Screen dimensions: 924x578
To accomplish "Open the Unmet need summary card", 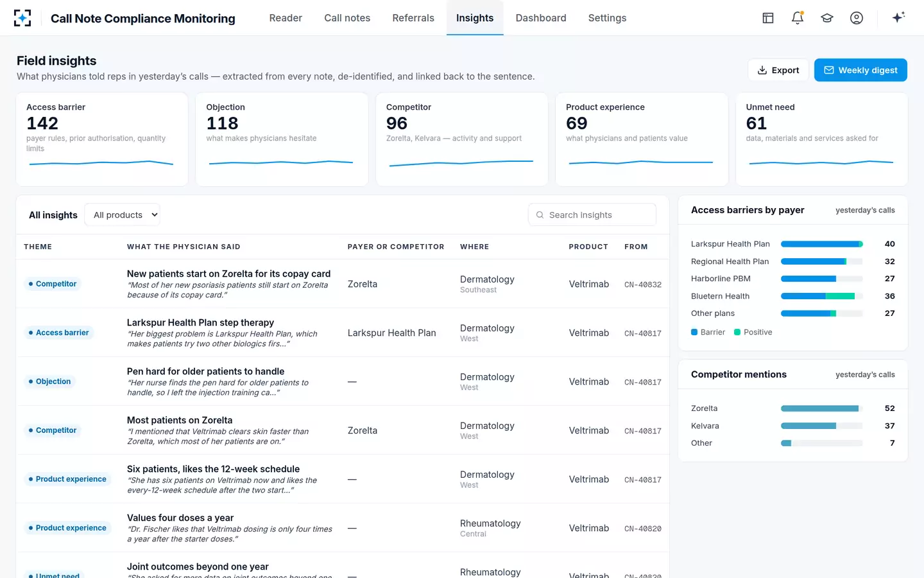I will click(x=822, y=139).
